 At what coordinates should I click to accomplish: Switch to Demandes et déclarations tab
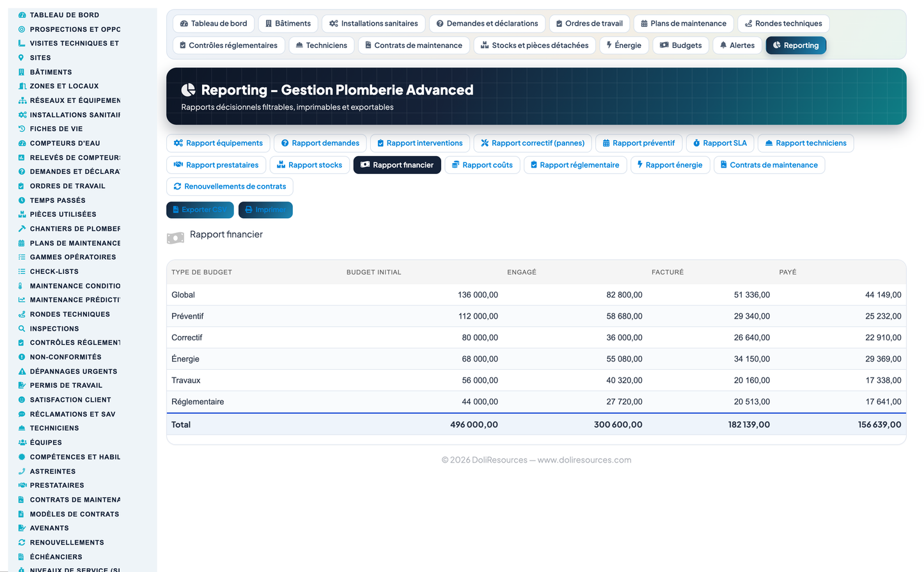click(x=487, y=24)
